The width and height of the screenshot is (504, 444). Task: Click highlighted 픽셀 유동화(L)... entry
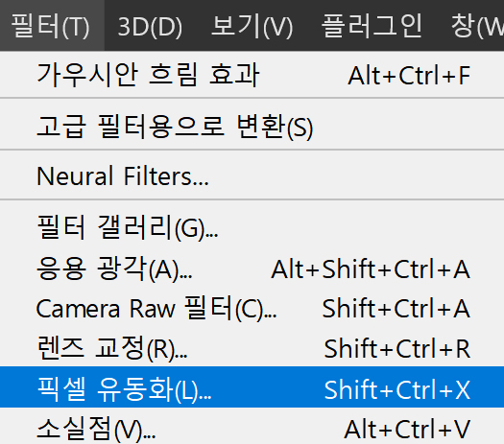tap(252, 387)
